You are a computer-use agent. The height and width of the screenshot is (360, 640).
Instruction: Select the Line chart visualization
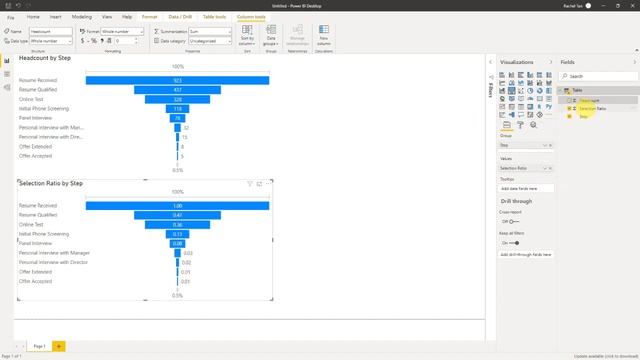coord(502,83)
